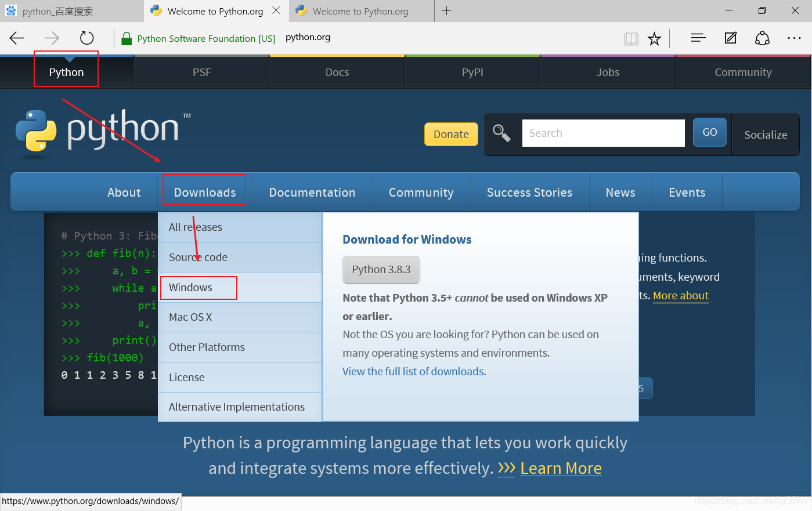Open the Community top navigation tab

(743, 72)
